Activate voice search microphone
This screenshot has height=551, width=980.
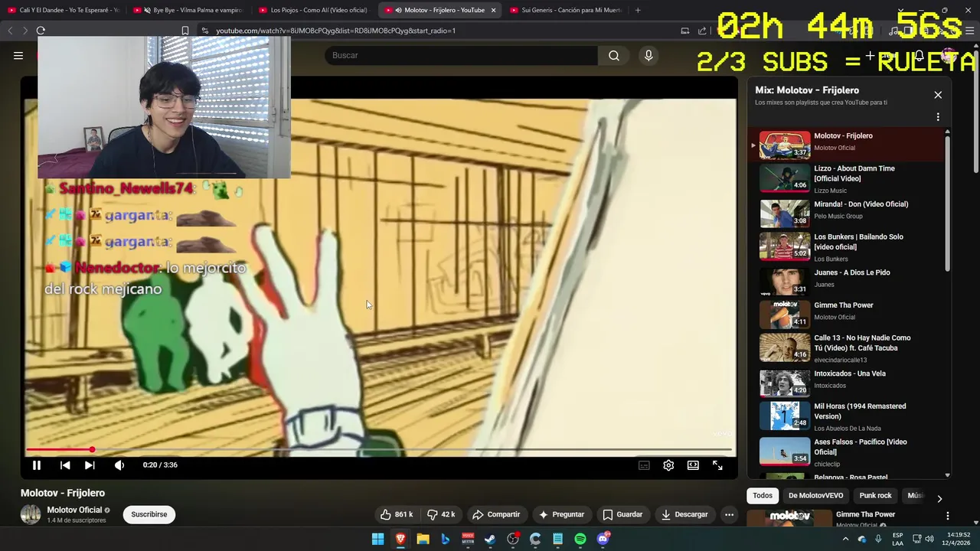click(648, 55)
